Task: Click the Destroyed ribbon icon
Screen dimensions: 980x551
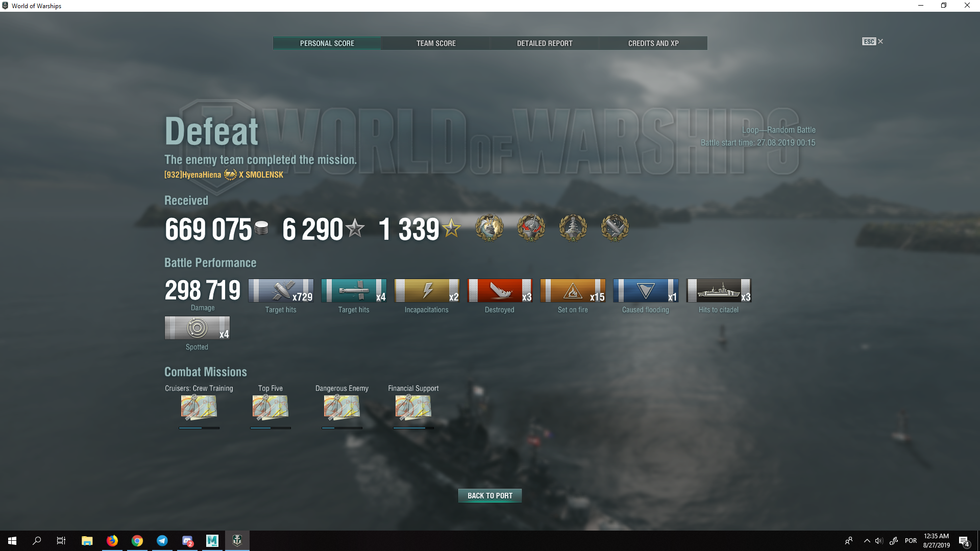Action: (500, 290)
